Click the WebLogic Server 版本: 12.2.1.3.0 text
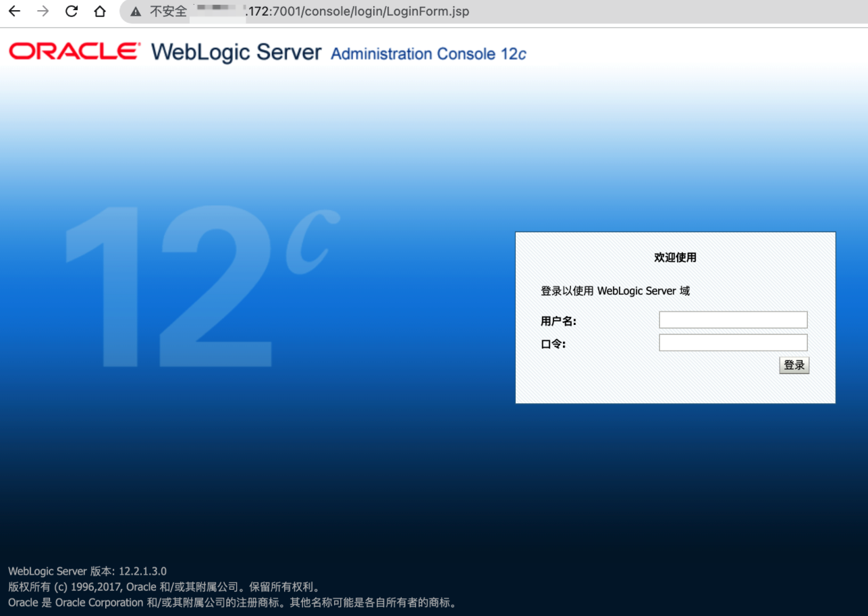 pyautogui.click(x=87, y=571)
